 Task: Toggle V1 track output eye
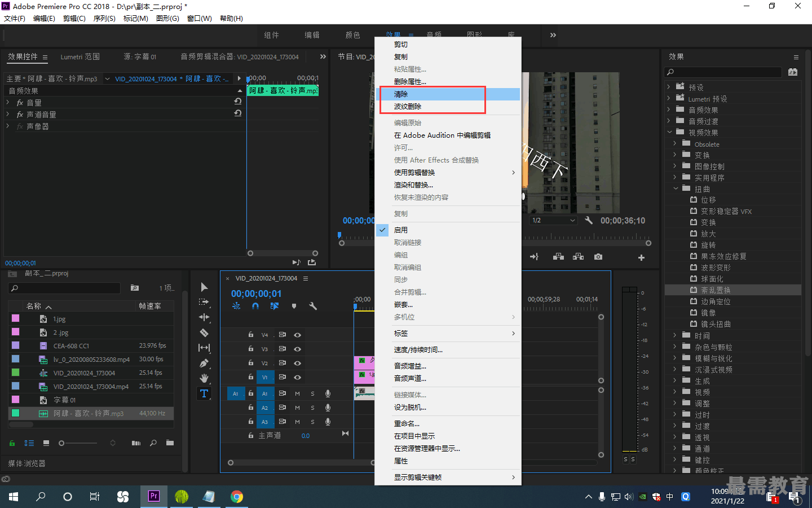point(297,377)
